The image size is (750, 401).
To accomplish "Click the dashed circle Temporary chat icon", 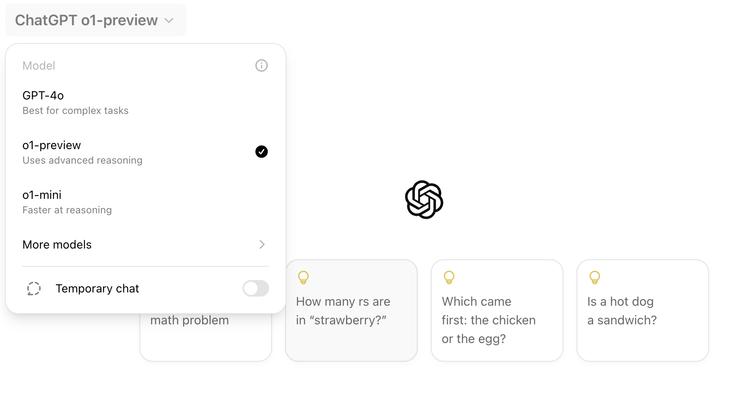I will coord(33,289).
